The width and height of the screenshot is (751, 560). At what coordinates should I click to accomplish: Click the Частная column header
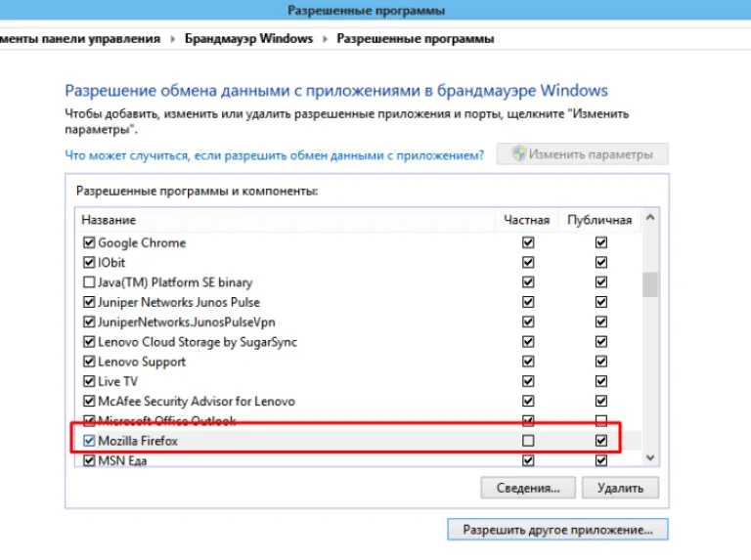[x=526, y=220]
